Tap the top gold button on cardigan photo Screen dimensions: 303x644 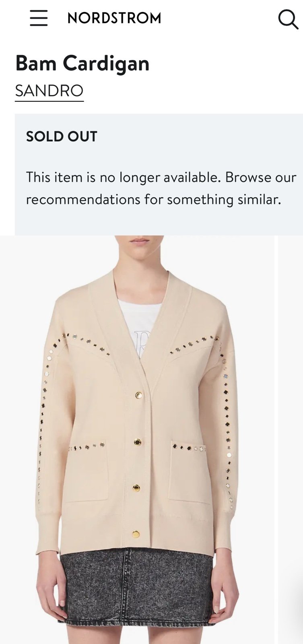139,396
